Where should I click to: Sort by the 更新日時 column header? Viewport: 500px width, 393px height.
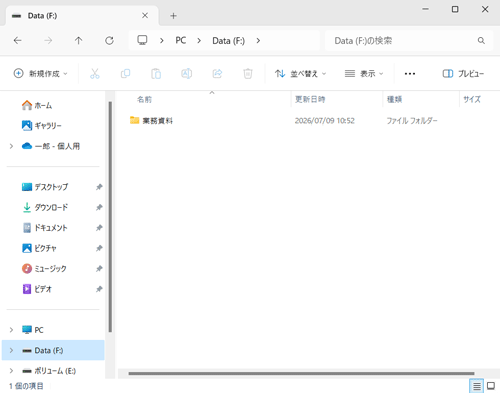click(310, 99)
